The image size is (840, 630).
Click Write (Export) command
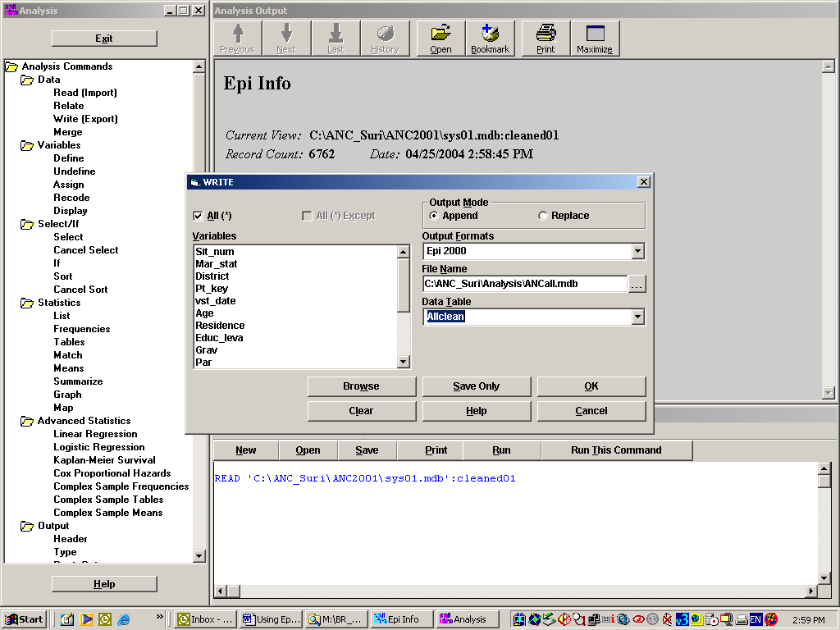click(x=85, y=119)
